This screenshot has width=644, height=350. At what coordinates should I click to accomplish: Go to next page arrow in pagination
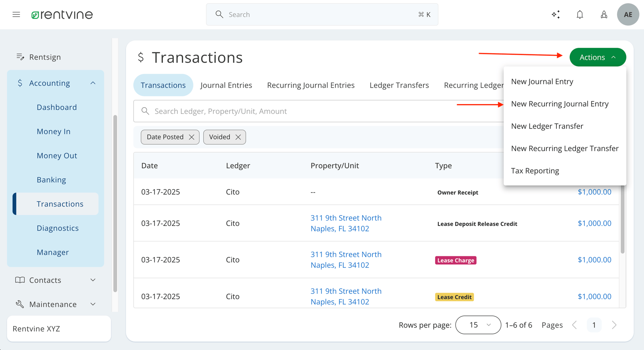click(x=614, y=325)
